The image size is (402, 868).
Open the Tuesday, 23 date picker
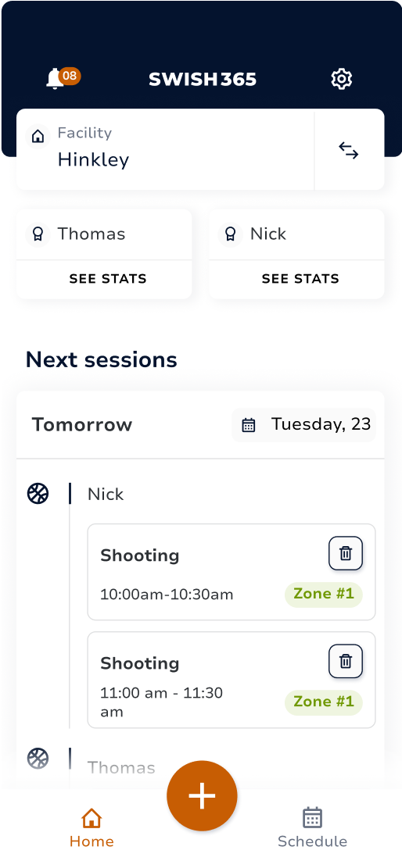click(x=304, y=424)
